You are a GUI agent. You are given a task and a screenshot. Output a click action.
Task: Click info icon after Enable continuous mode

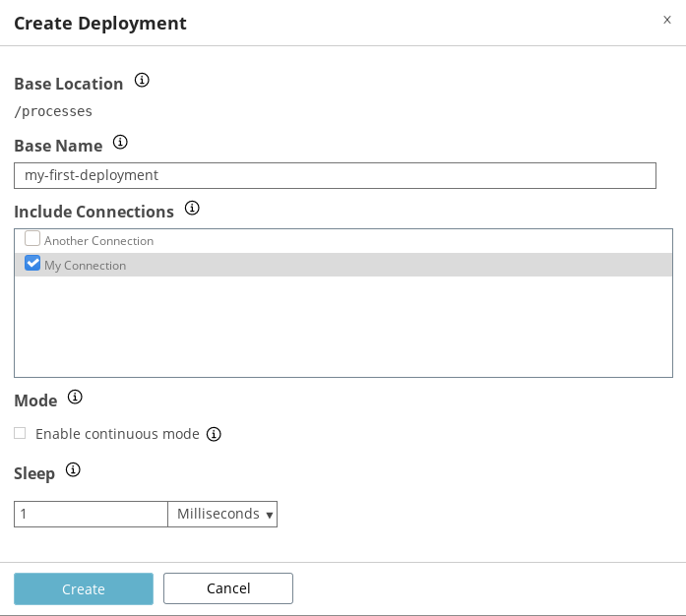214,434
